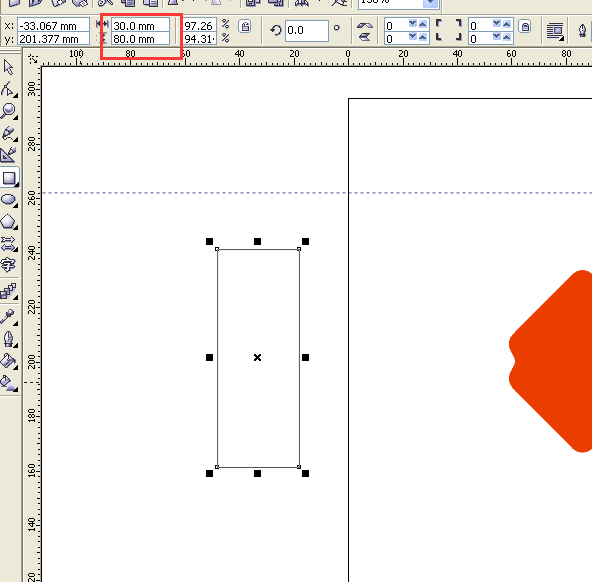
Task: Click the ruler origin crosshair icon
Action: tap(33, 59)
